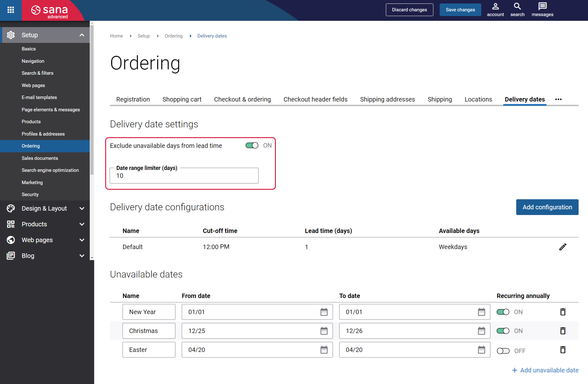Toggle recurring annually for Christmas
Image resolution: width=588 pixels, height=384 pixels.
coord(503,331)
